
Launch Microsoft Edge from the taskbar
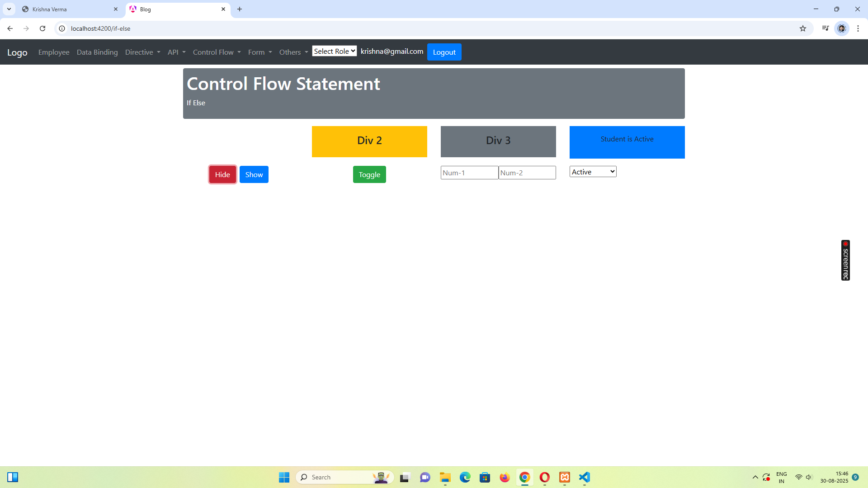click(465, 477)
